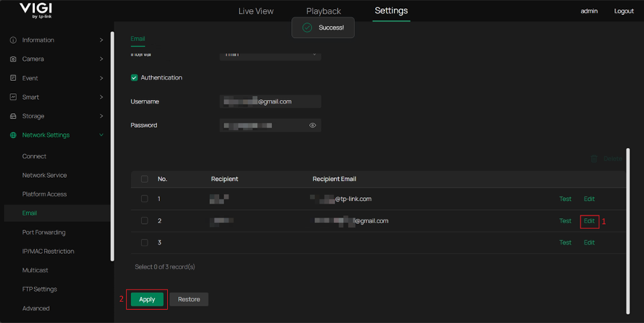Click the Information sidebar icon

(x=13, y=40)
